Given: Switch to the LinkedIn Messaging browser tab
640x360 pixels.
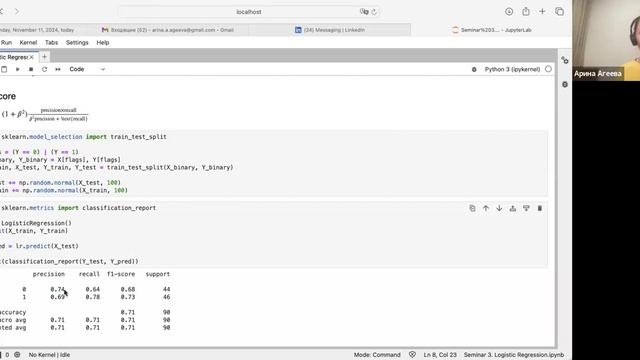Looking at the screenshot, I should [x=330, y=30].
